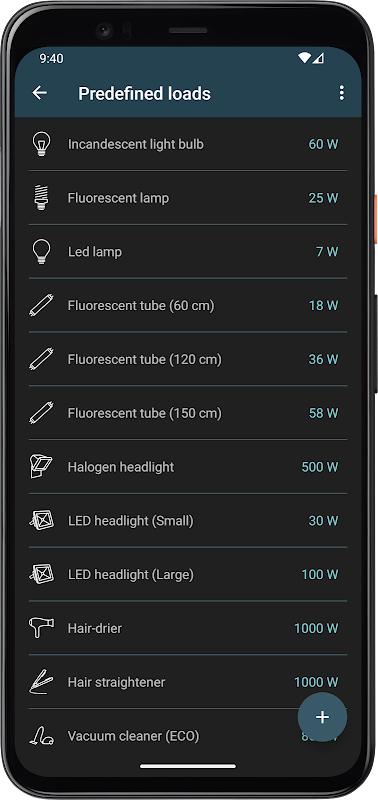Tap the Hair-drier icon

(41, 628)
